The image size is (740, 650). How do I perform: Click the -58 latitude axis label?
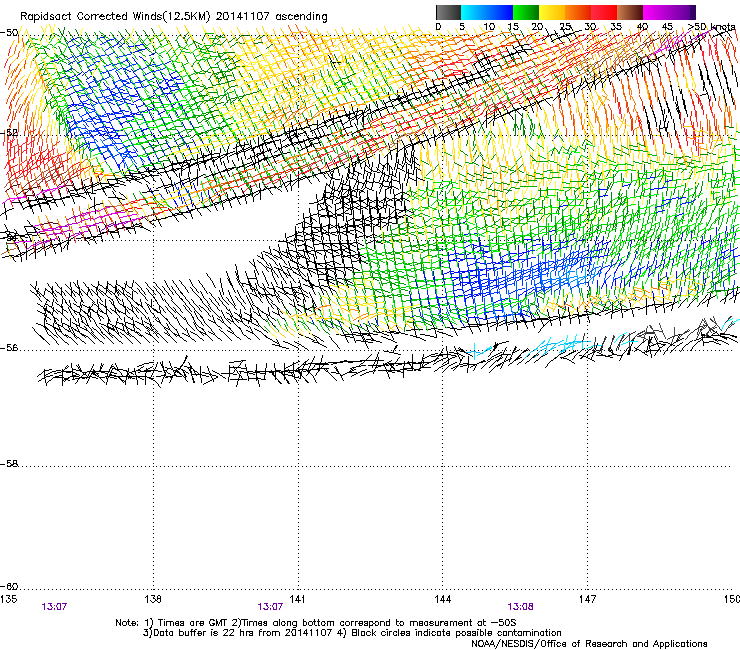(x=9, y=464)
